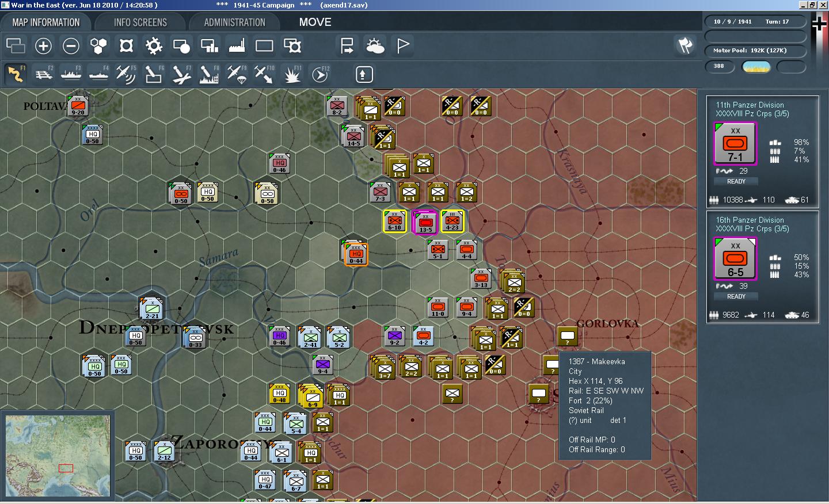This screenshot has height=504, width=829.
Task: Select the 7-3 infantry counter
Action: (x=380, y=193)
